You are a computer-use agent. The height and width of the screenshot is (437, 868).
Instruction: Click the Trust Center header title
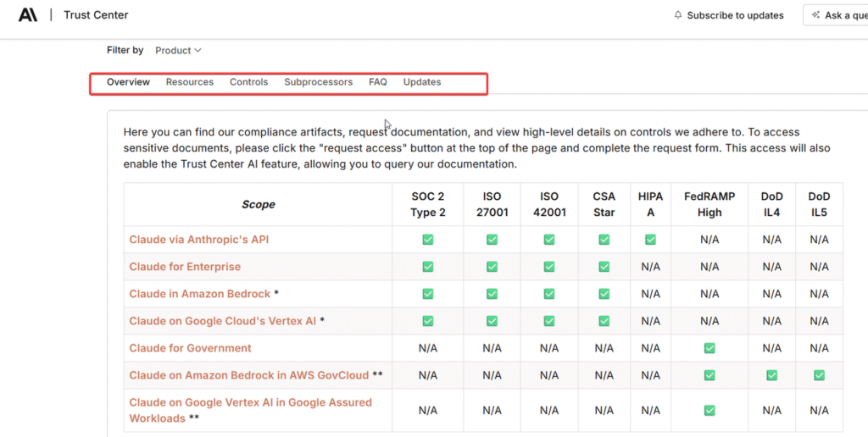(x=96, y=15)
